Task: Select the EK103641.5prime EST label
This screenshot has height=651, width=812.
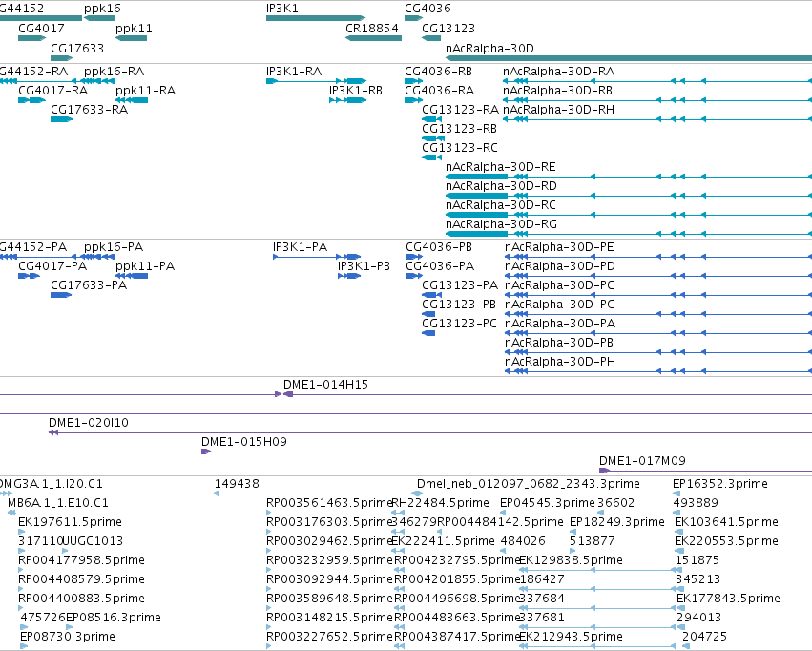Action: pyautogui.click(x=726, y=522)
